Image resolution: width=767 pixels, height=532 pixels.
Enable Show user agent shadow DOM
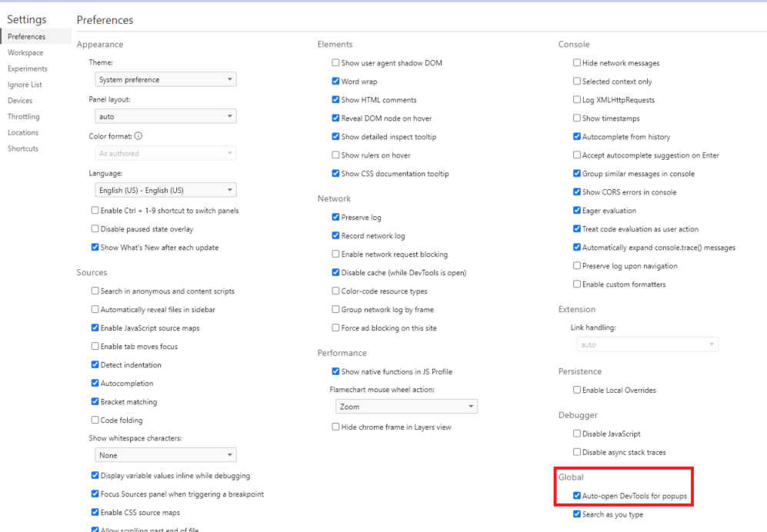click(x=335, y=62)
